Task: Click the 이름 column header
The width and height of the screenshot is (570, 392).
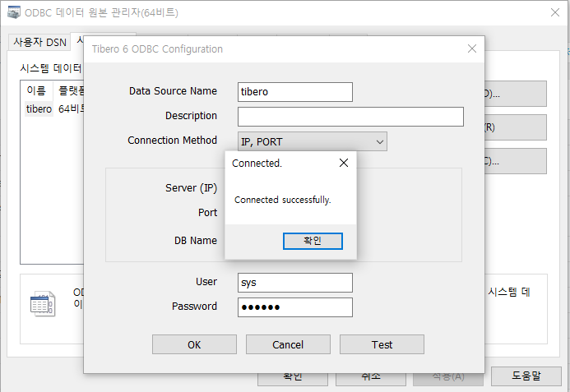Action: pos(36,90)
